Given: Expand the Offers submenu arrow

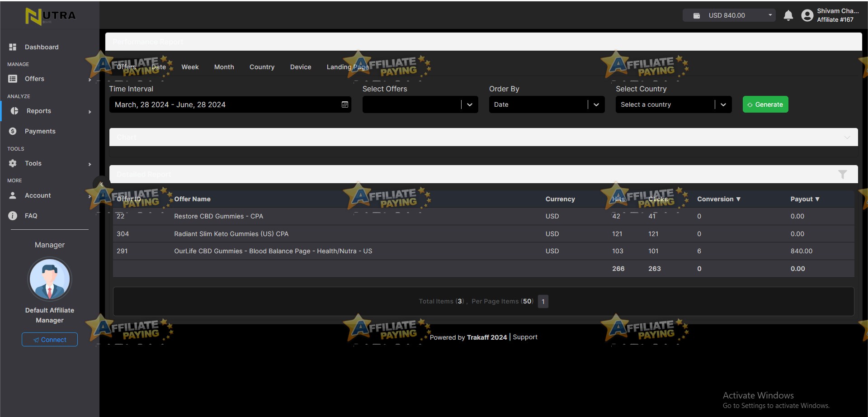Looking at the screenshot, I should (90, 80).
